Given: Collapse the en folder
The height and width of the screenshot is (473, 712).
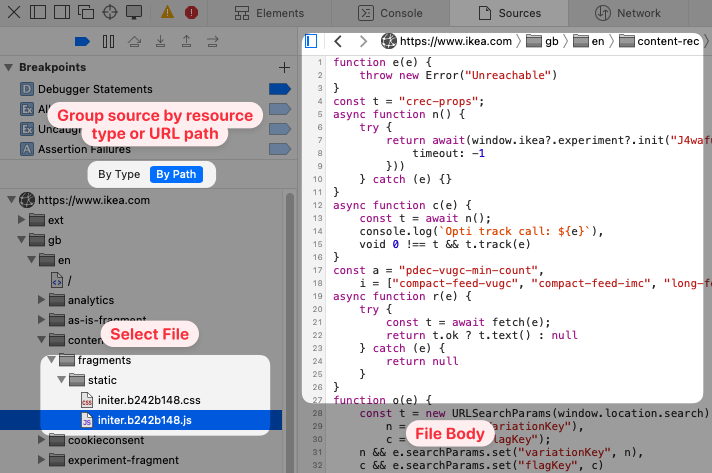Looking at the screenshot, I should click(x=32, y=260).
